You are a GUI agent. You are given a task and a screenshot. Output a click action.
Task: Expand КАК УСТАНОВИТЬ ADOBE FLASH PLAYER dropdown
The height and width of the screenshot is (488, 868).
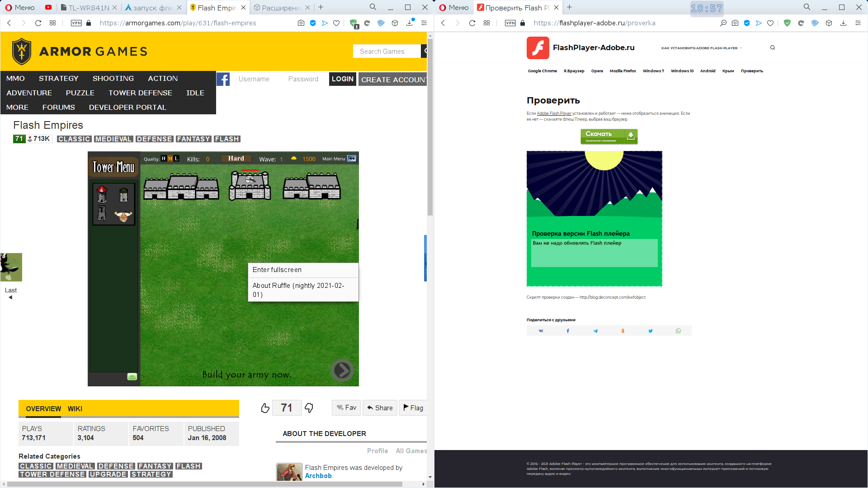click(702, 48)
